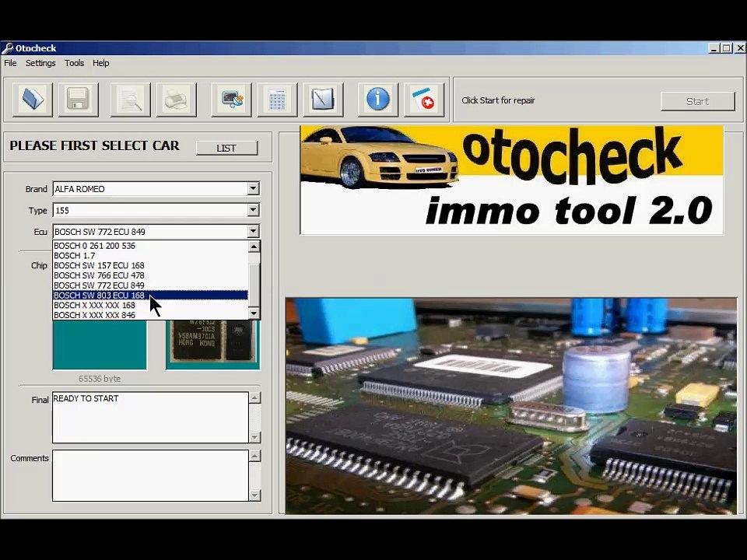This screenshot has height=560, width=747.
Task: Maximize the Otocheck window
Action: click(x=726, y=48)
